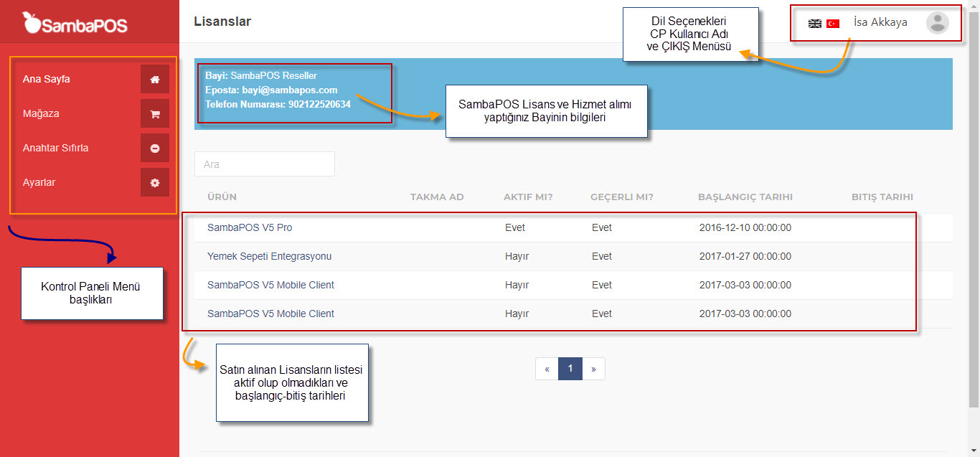Viewport: 980px width, 457px height.
Task: Click the user avatar icon
Action: pyautogui.click(x=937, y=23)
